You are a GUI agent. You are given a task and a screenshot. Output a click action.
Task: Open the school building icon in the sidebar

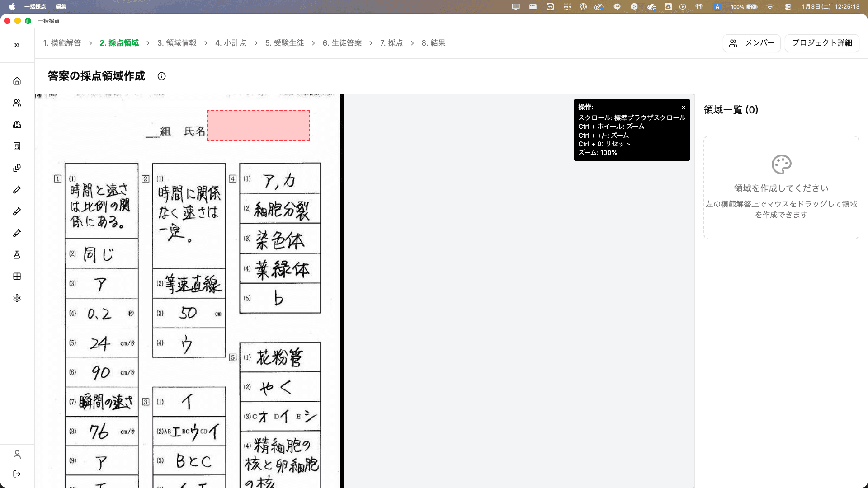17,124
